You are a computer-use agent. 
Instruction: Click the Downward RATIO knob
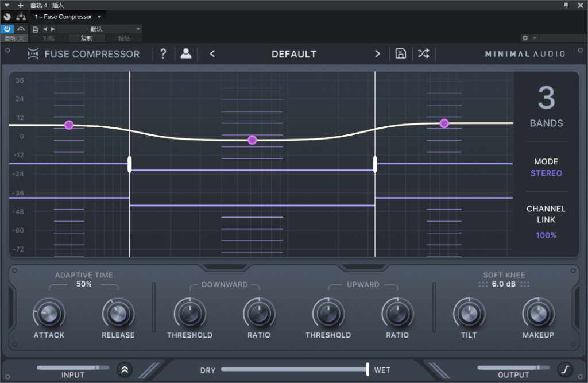click(259, 314)
